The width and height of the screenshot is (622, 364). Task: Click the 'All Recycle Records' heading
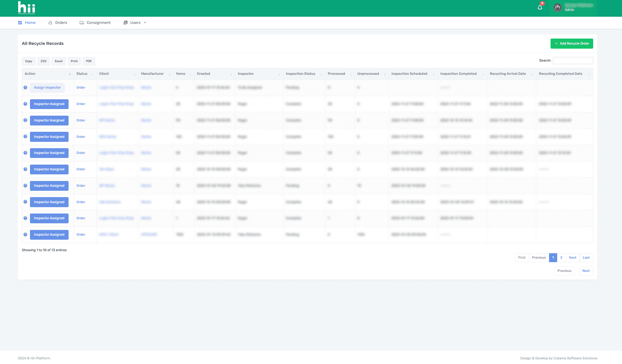[43, 43]
